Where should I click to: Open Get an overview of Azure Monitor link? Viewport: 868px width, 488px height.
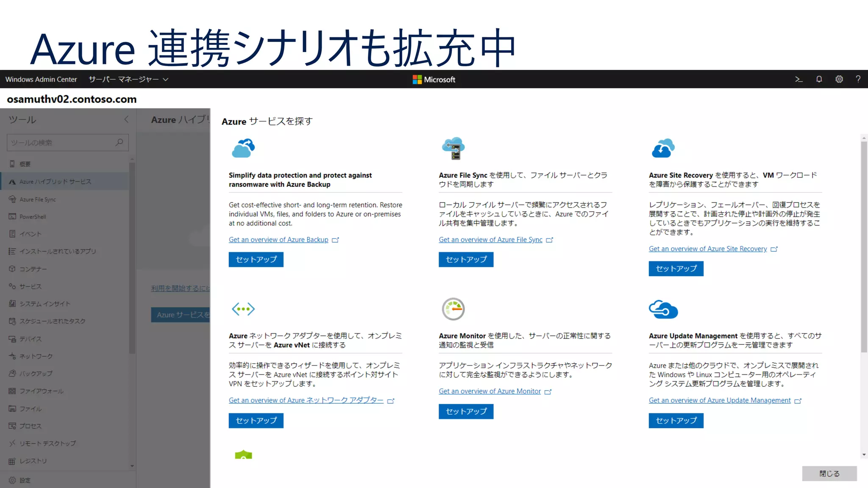click(x=490, y=391)
